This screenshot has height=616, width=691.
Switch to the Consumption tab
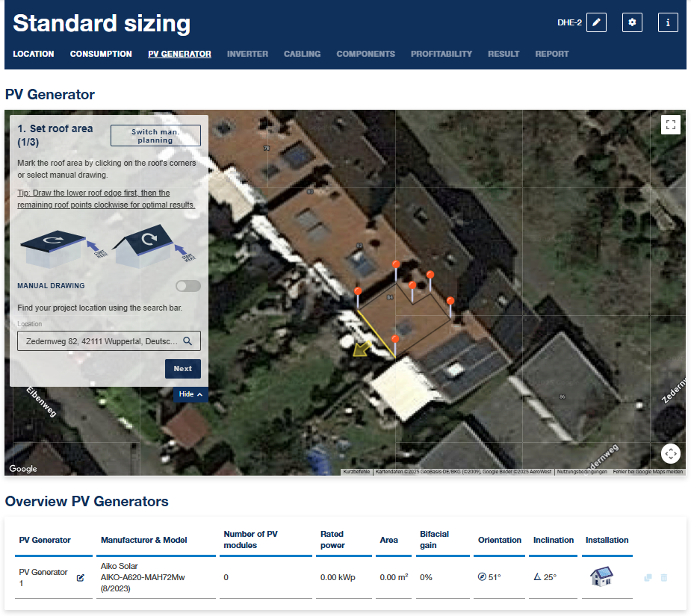coord(101,54)
